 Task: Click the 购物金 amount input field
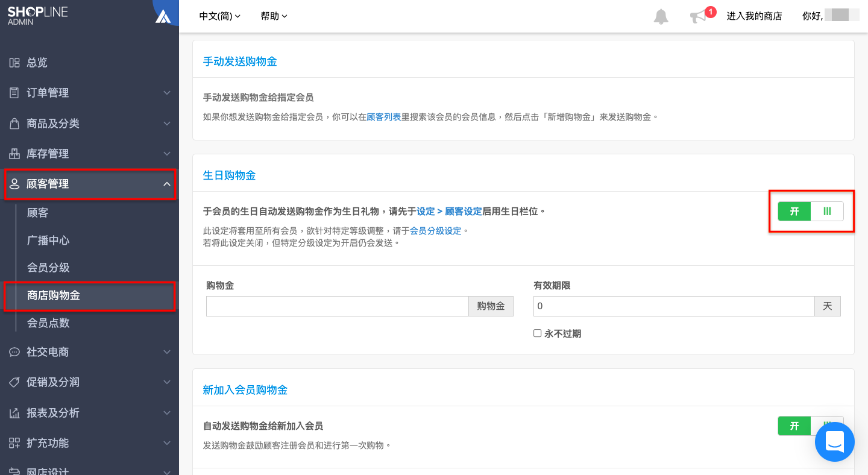point(338,306)
